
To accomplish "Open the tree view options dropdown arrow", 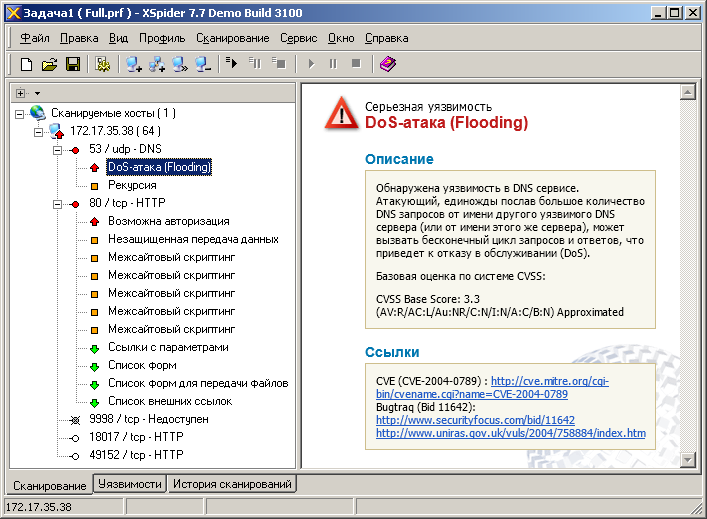I will [37, 93].
